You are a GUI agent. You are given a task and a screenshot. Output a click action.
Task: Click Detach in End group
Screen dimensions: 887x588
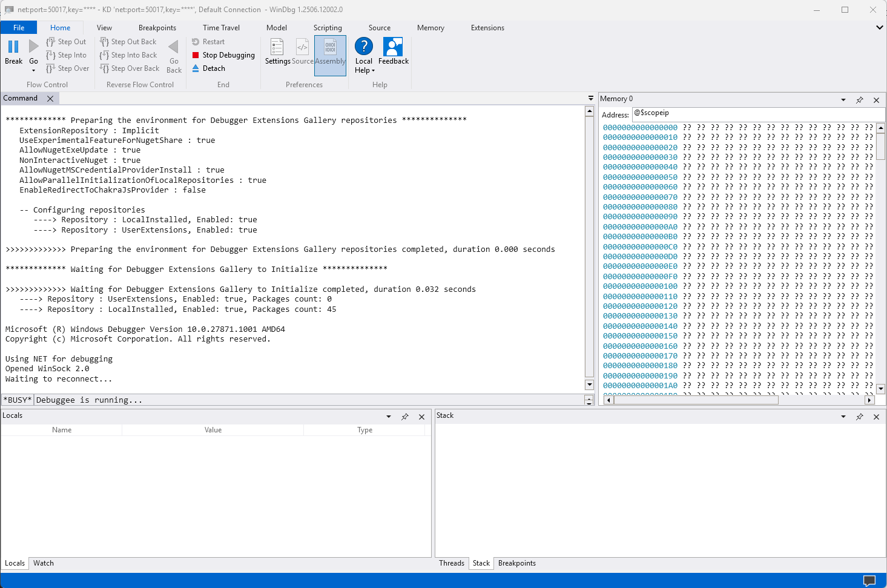coord(208,68)
